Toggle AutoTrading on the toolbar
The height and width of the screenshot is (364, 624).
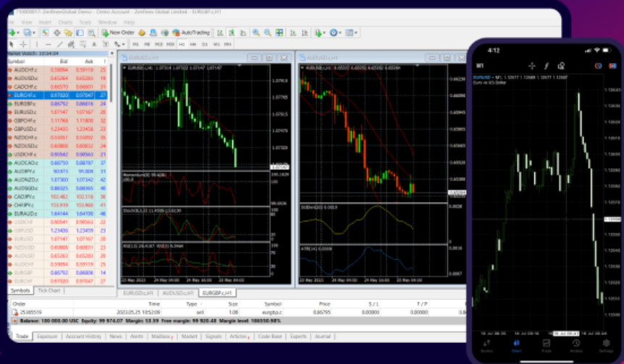pyautogui.click(x=191, y=33)
